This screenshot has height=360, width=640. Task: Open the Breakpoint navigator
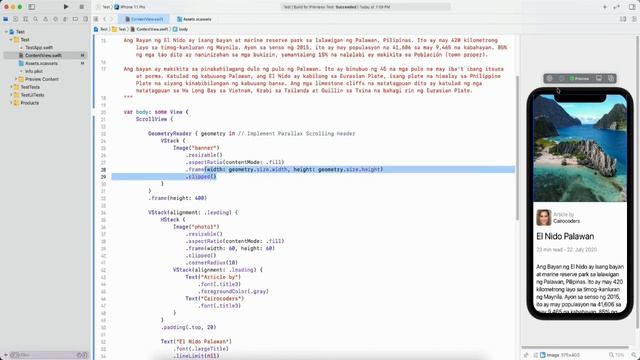coord(75,19)
